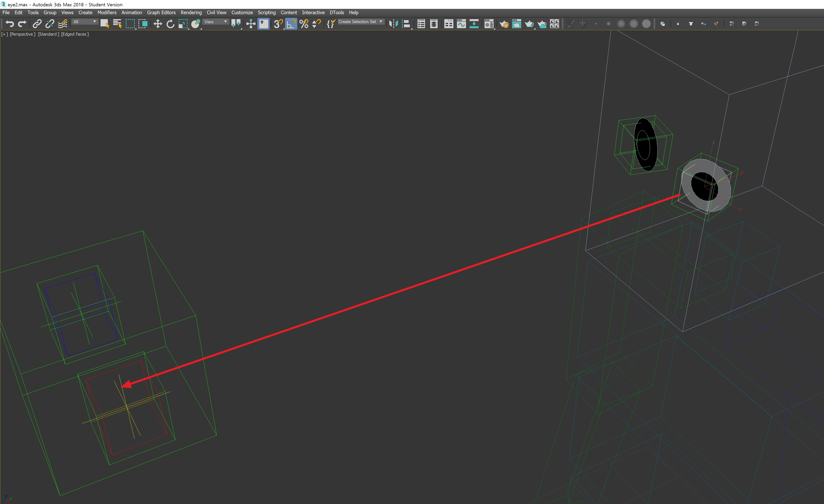This screenshot has width=824, height=504.
Task: Expand the Create Selection Set dropdown
Action: [x=381, y=22]
